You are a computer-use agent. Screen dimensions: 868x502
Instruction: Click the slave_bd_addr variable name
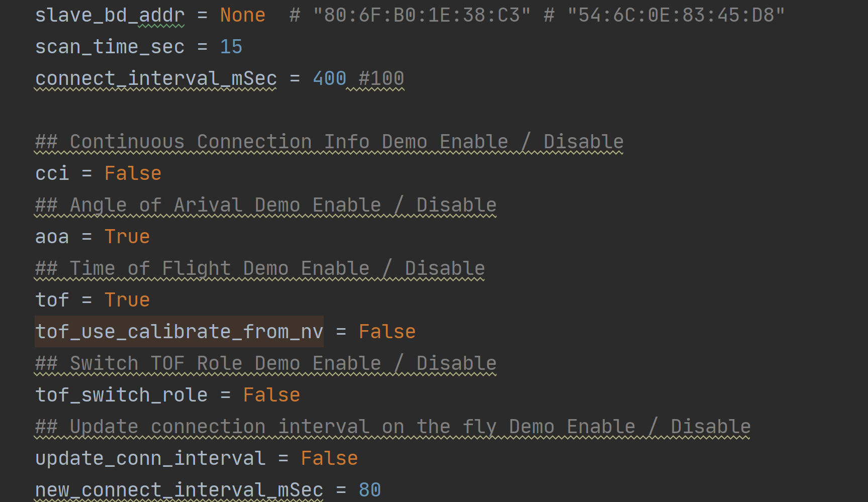pos(110,16)
